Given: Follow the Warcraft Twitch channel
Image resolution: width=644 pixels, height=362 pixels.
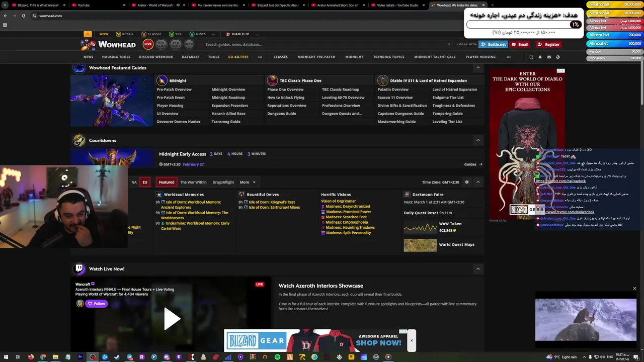Looking at the screenshot, I should coord(96,304).
